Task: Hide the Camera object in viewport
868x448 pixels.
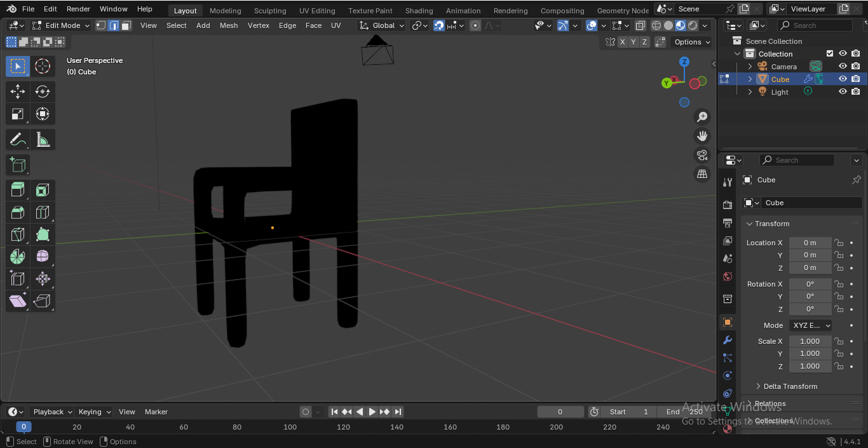Action: [843, 66]
